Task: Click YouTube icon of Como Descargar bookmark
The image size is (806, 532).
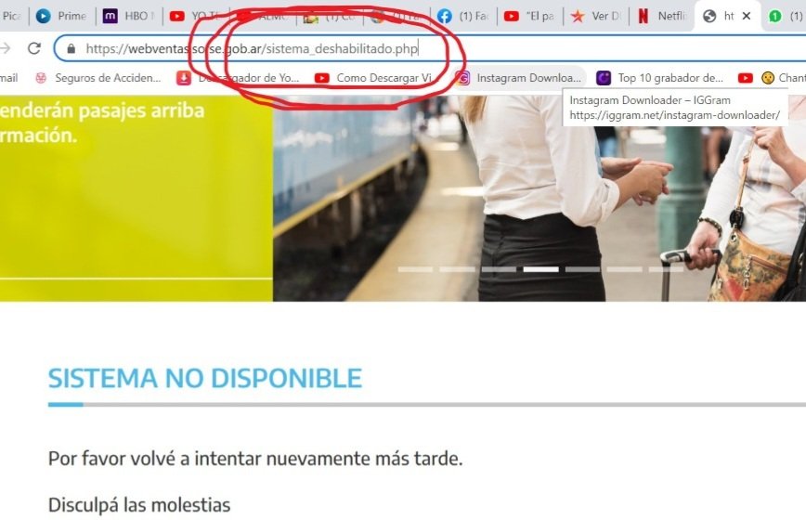Action: tap(322, 78)
